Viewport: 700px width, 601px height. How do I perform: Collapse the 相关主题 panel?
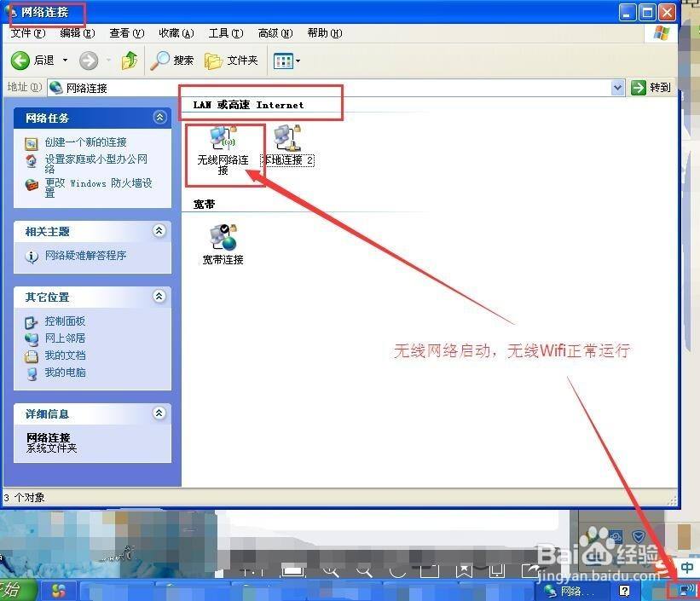click(x=160, y=231)
